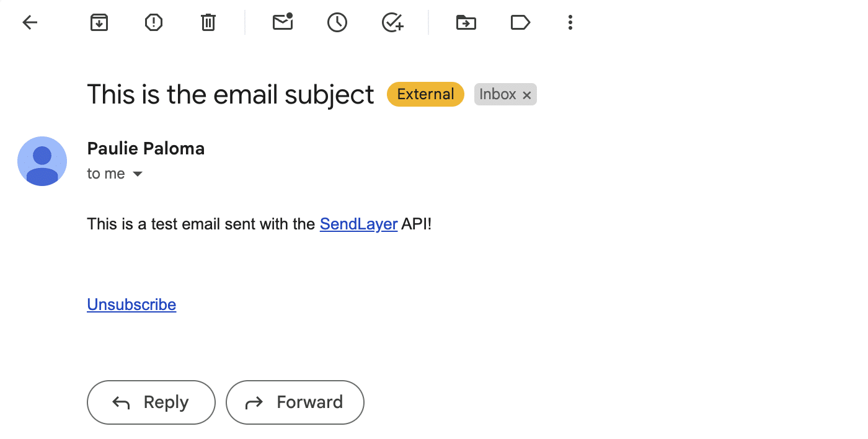Open the Inbox label tag

498,94
